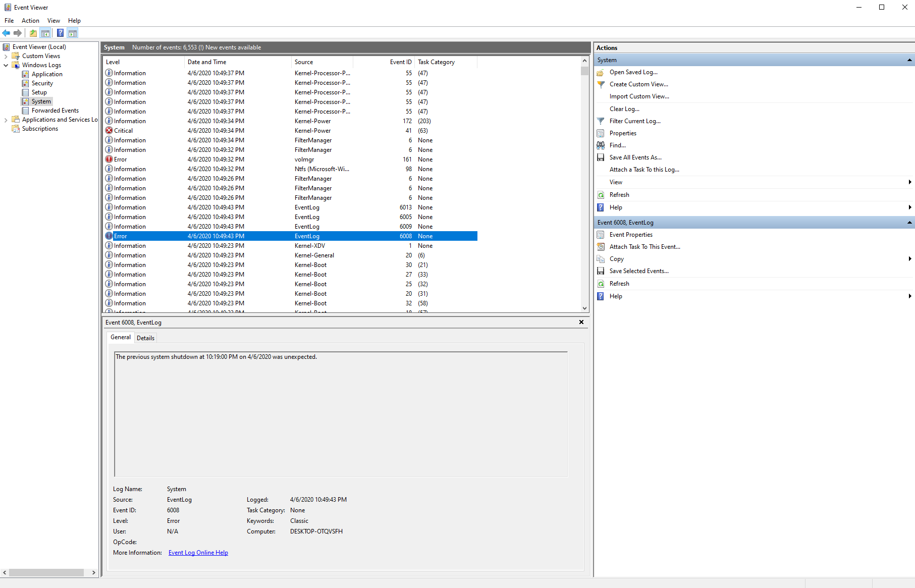Open the Event Log Online Help link
This screenshot has width=915, height=588.
pyautogui.click(x=198, y=553)
